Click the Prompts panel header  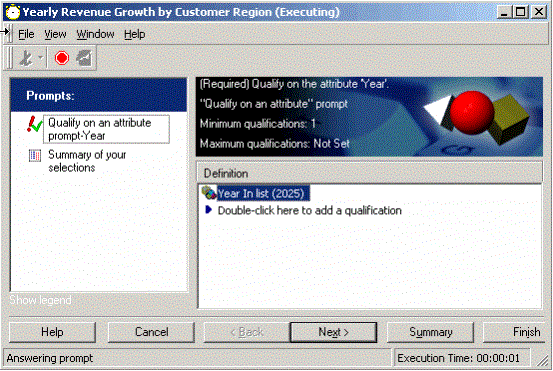pyautogui.click(x=99, y=96)
